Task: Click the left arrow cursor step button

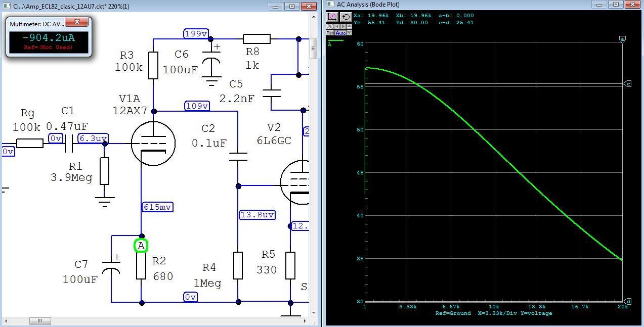Action: pyautogui.click(x=337, y=26)
